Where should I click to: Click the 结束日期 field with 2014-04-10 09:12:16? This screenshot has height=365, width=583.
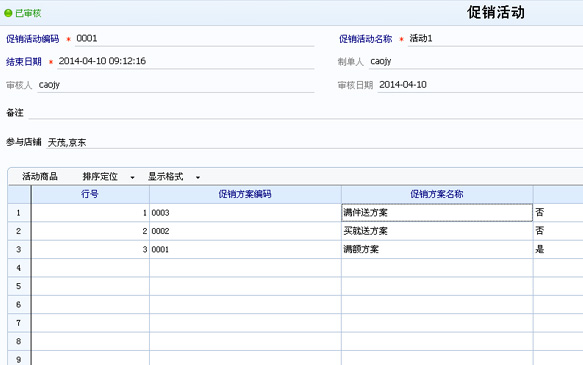tap(186, 61)
